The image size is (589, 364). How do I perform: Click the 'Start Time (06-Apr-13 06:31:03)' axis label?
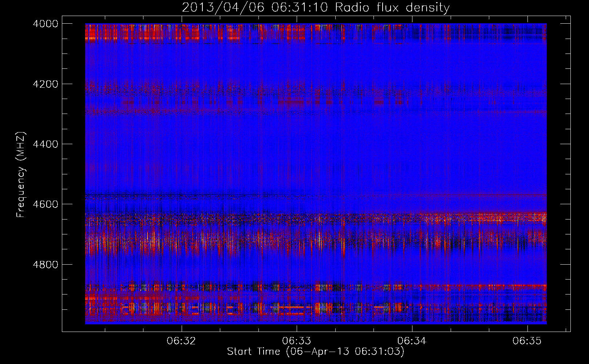click(x=316, y=352)
